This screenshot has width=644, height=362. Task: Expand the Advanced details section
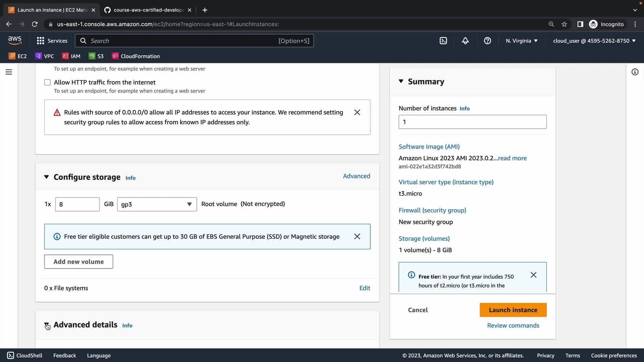point(47,325)
